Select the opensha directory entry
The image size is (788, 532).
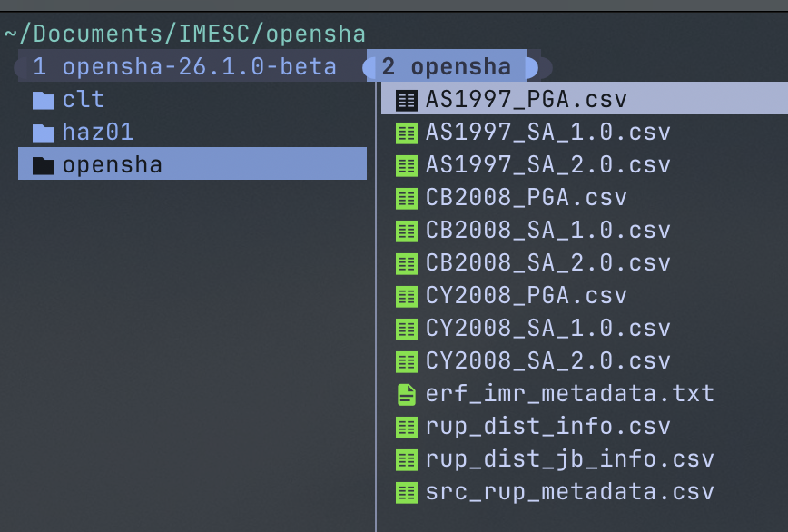(x=113, y=165)
